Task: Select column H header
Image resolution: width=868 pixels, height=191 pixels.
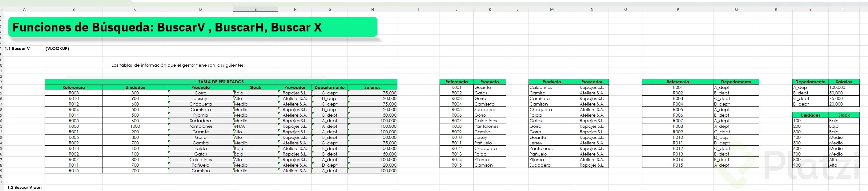Action: point(372,10)
